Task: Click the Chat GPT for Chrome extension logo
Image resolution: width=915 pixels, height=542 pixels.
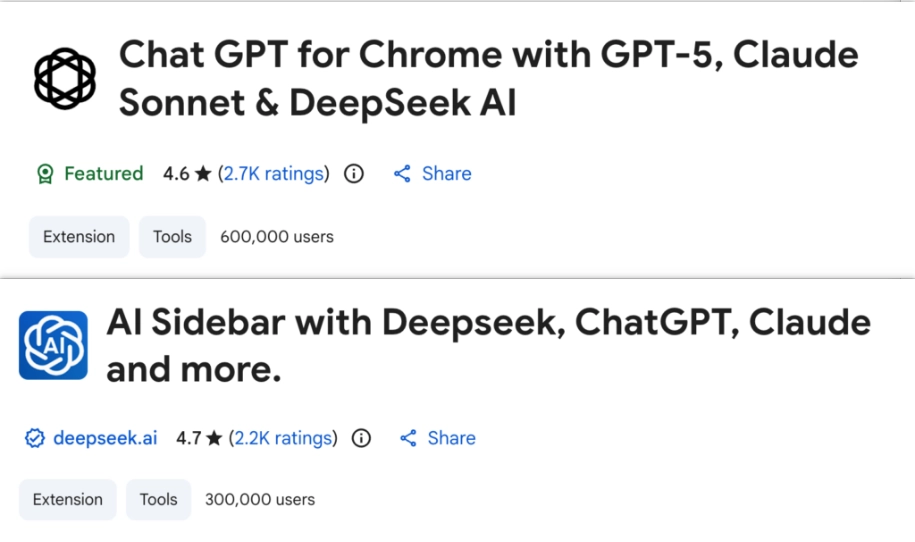Action: [x=64, y=79]
